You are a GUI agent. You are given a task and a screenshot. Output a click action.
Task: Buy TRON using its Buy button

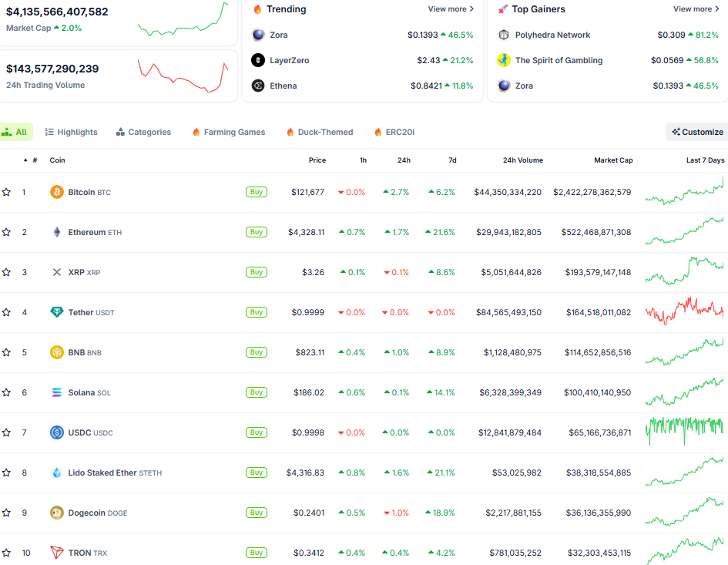coord(257,553)
